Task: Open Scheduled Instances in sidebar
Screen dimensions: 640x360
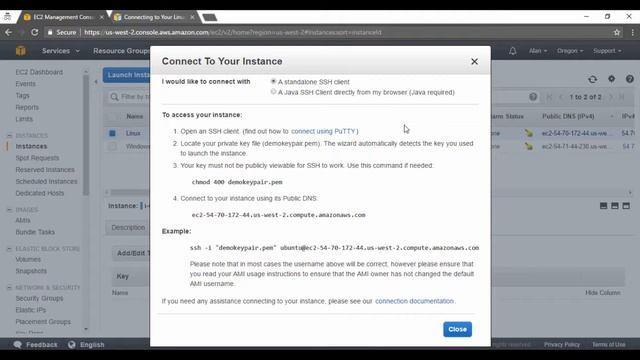Action: (46, 182)
